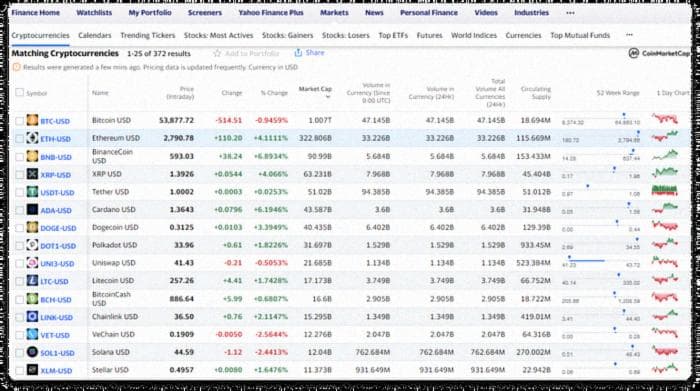700x391 pixels.
Task: Select the Polkadot coin icon
Action: pos(32,245)
